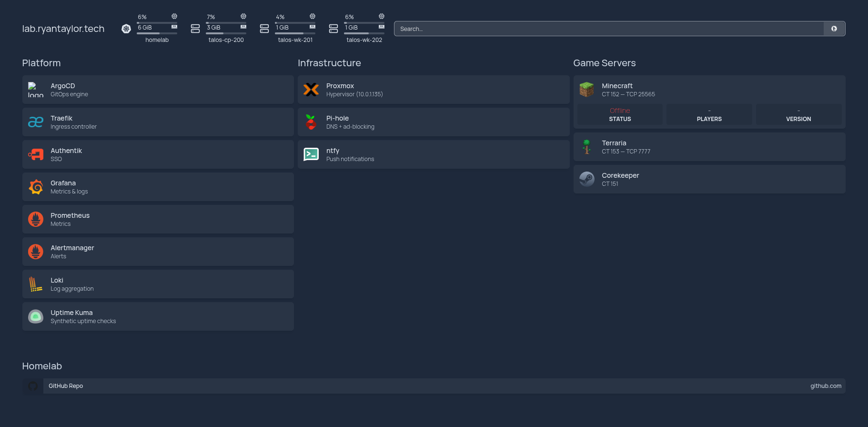Viewport: 868px width, 427px height.
Task: Click the Terraria tree icon
Action: (x=587, y=147)
